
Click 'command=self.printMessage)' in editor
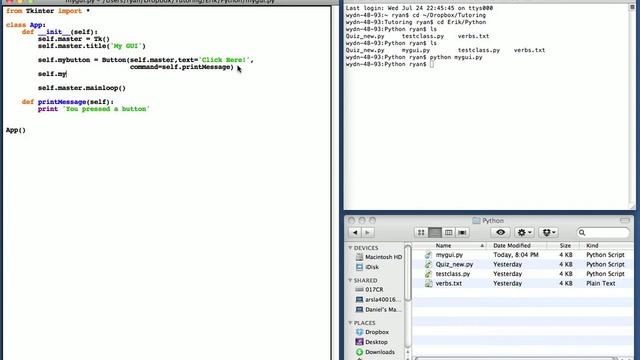(182, 67)
